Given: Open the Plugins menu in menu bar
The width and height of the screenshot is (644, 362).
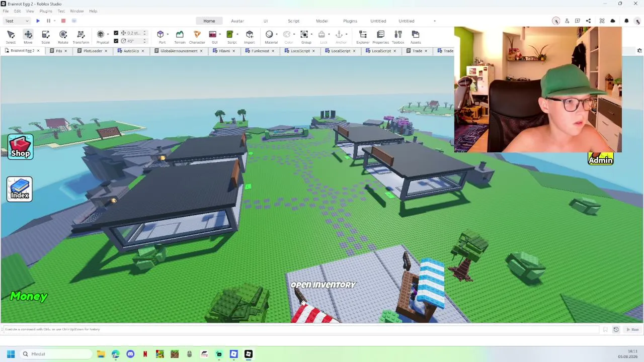Looking at the screenshot, I should [46, 11].
